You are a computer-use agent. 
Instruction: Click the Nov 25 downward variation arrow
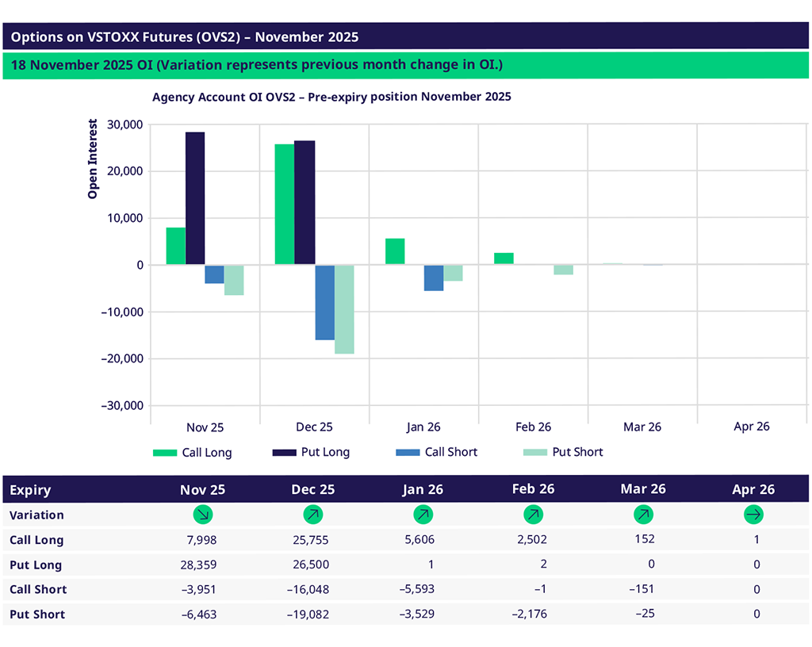[203, 515]
